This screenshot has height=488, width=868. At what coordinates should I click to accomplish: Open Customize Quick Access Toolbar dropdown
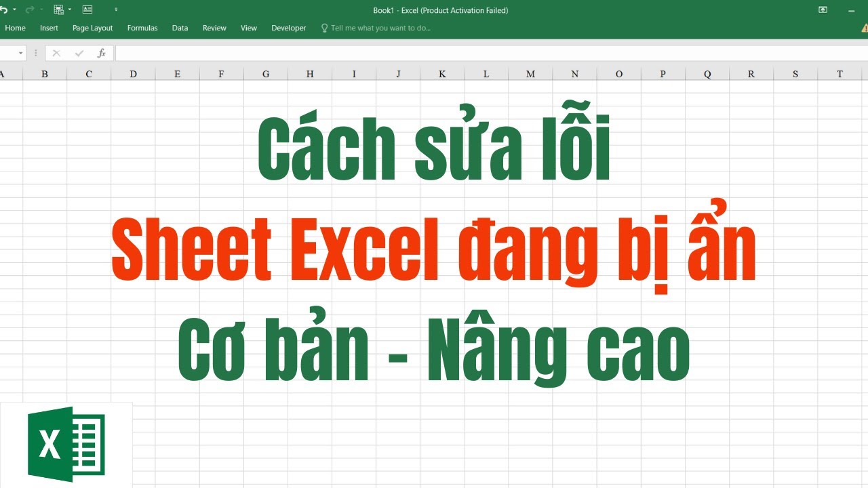click(116, 10)
